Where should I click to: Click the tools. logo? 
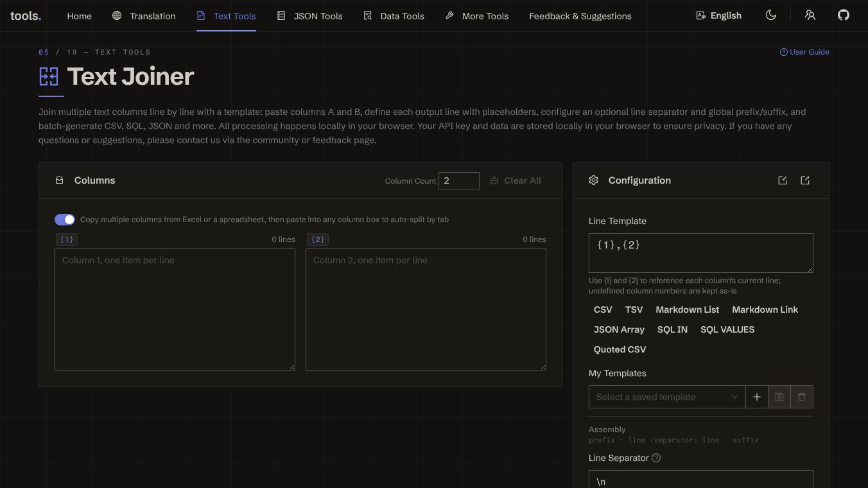tap(26, 15)
